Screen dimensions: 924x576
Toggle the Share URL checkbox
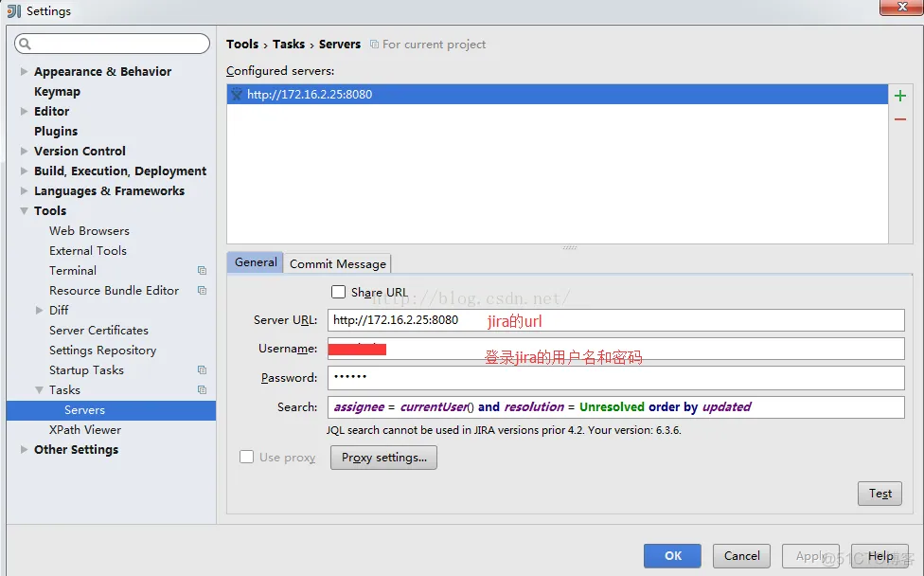click(x=338, y=292)
